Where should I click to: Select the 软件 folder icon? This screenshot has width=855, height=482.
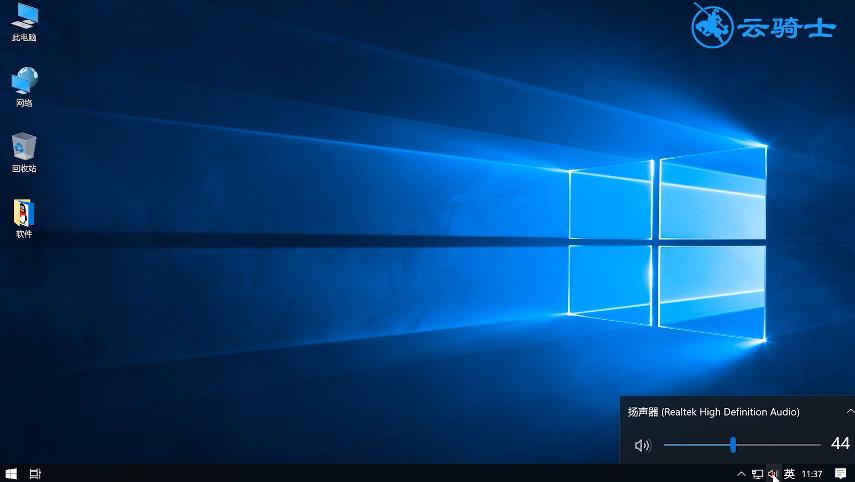pos(24,219)
